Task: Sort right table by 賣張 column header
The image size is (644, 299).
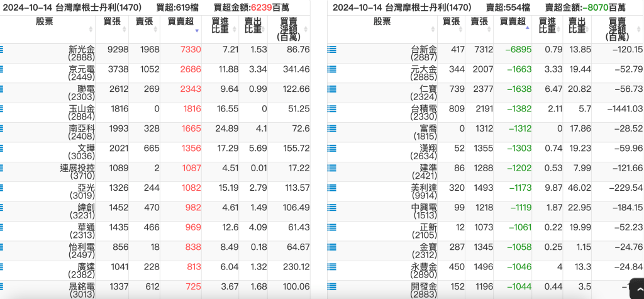Action: click(479, 25)
